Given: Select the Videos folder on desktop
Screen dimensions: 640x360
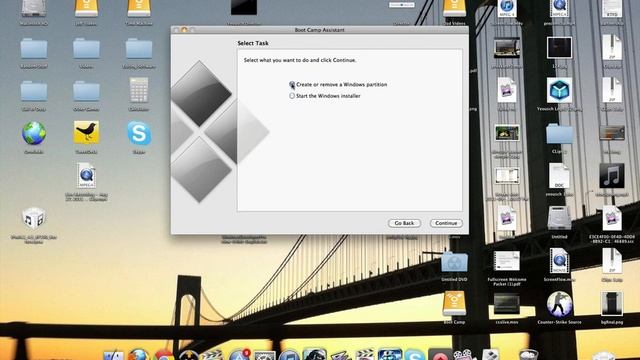Looking at the screenshot, I should coord(86,49).
